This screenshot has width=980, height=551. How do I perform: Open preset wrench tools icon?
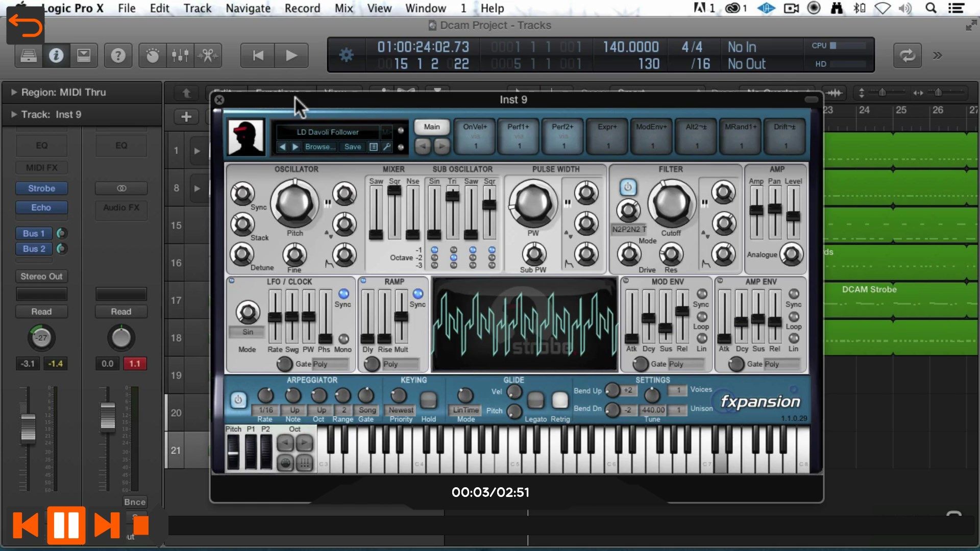387,147
